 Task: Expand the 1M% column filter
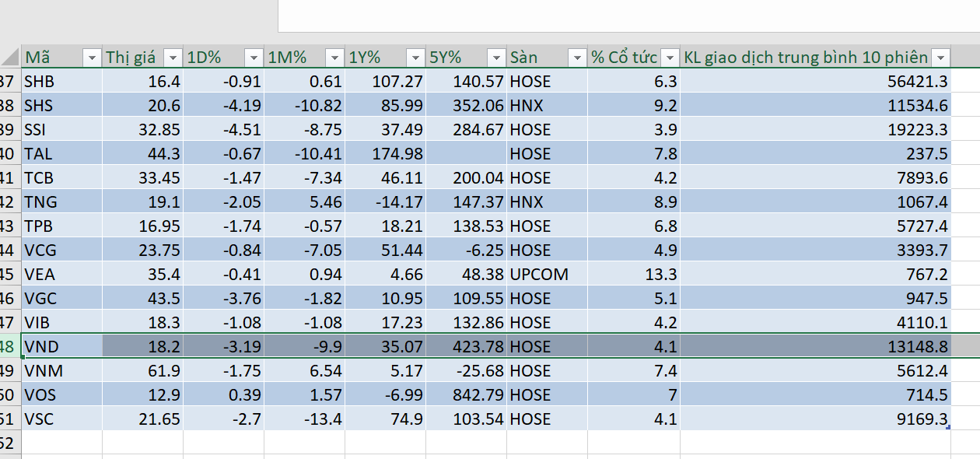point(334,58)
